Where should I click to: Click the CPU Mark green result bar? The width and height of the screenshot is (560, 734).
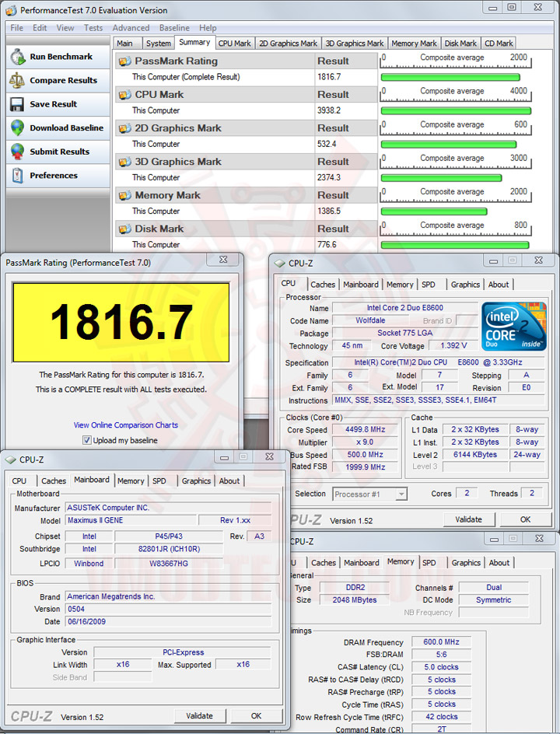(x=456, y=111)
